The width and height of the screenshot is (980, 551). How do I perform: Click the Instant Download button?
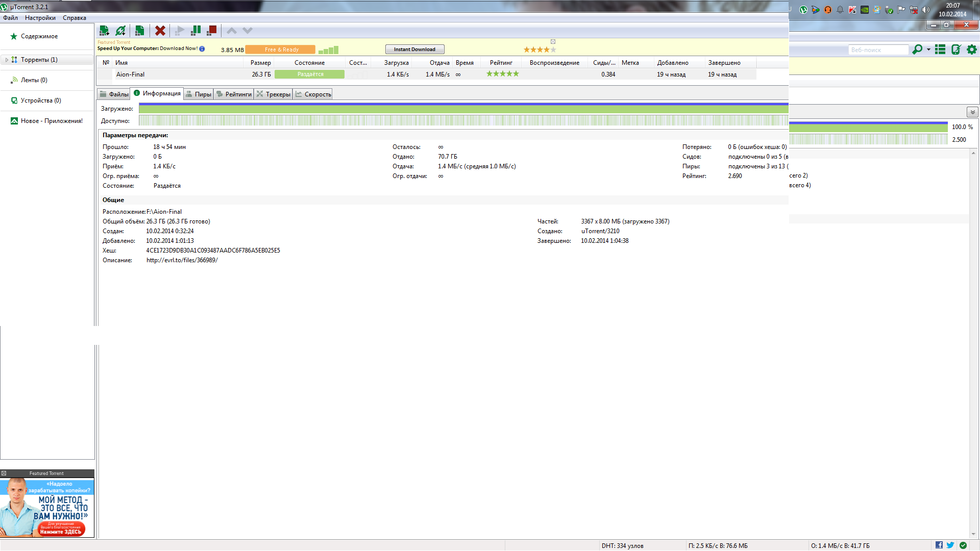(414, 49)
